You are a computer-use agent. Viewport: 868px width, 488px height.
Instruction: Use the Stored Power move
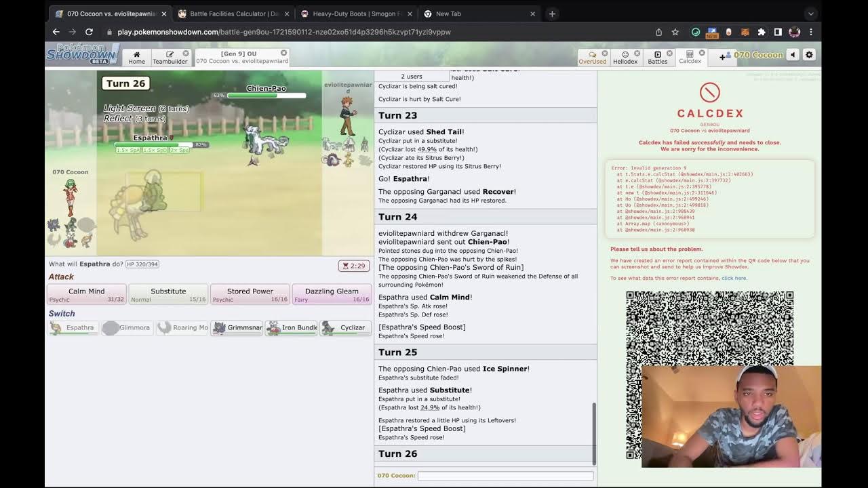pos(250,294)
